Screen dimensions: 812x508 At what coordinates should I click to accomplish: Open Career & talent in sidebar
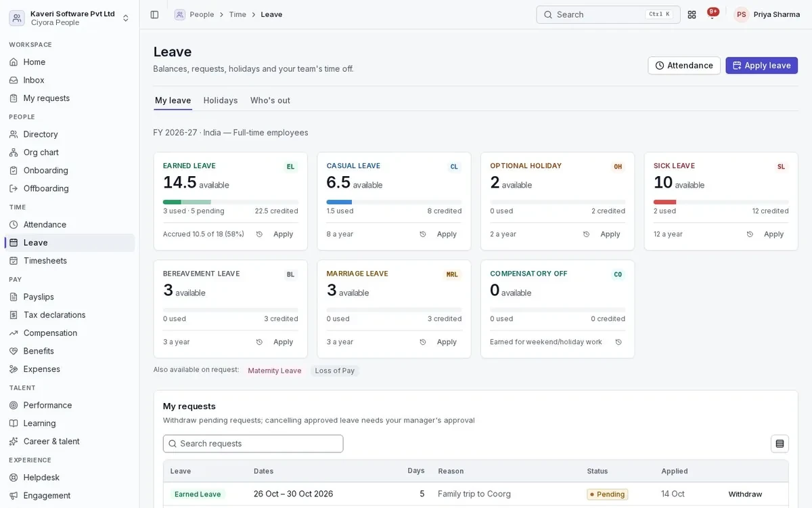tap(69, 442)
